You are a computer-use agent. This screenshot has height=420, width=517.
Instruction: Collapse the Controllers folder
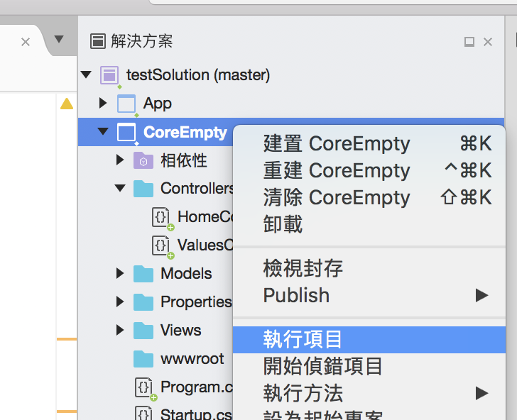pyautogui.click(x=120, y=188)
